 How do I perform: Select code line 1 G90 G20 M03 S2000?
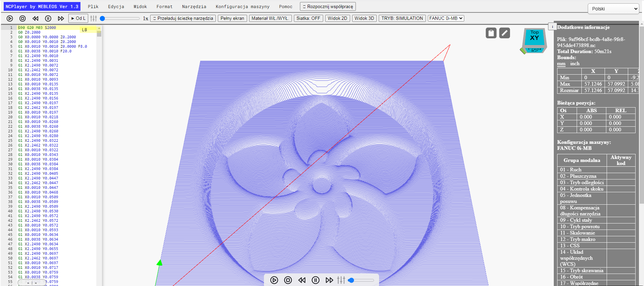pos(37,28)
